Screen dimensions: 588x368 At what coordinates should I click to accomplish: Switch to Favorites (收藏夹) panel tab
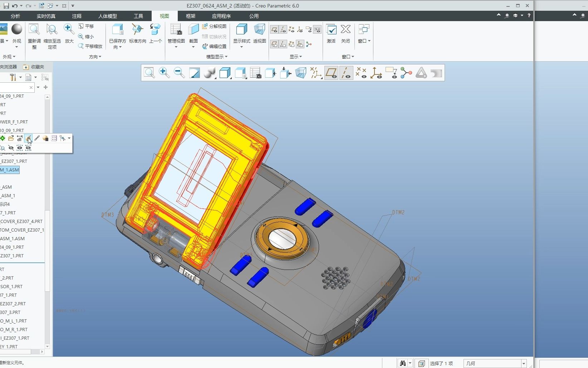click(34, 67)
